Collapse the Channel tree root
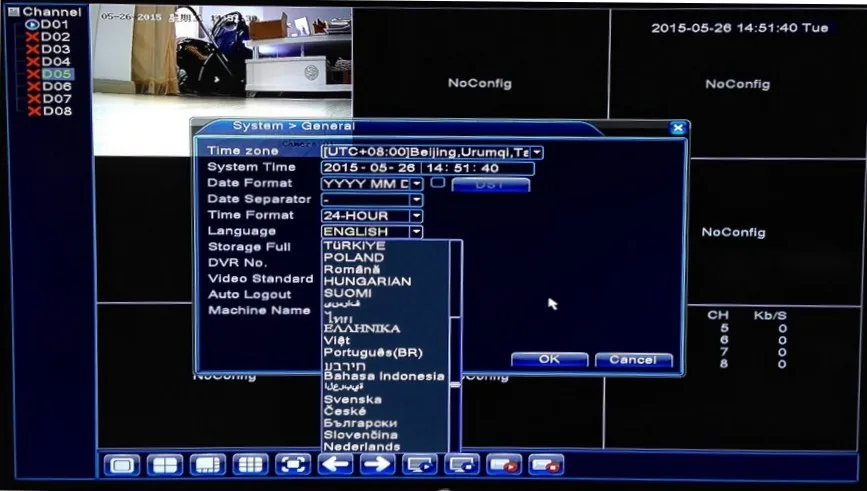 [x=14, y=12]
